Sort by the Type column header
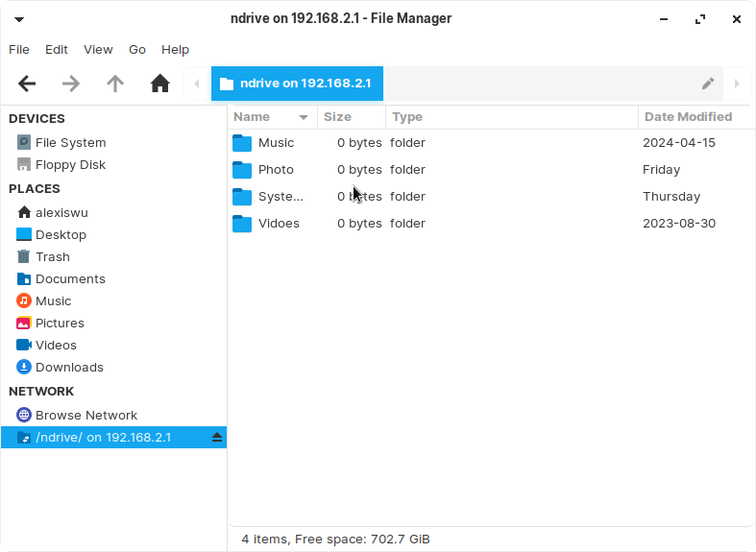 tap(512, 117)
